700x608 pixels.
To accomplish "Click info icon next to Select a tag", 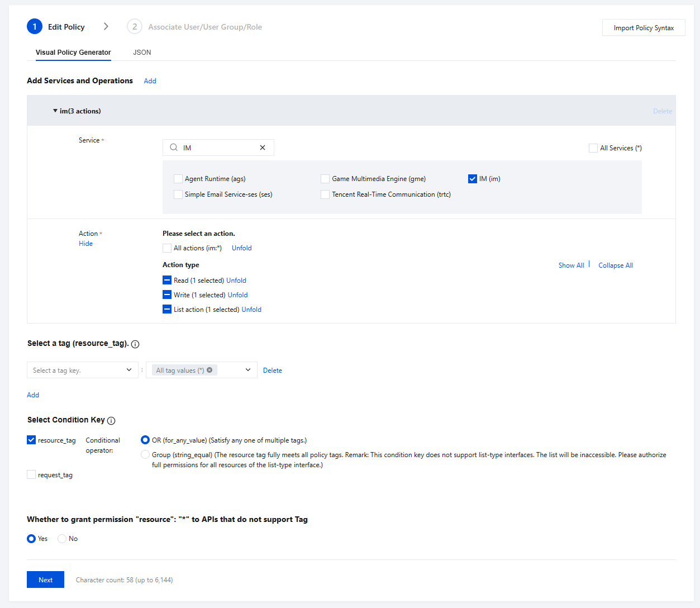I will tap(135, 344).
